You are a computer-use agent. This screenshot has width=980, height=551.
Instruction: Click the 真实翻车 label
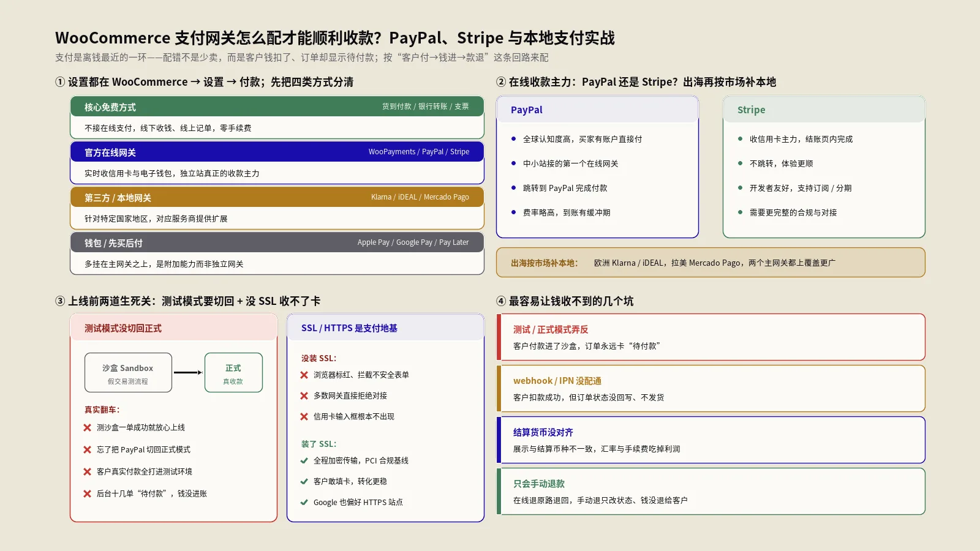pyautogui.click(x=102, y=410)
